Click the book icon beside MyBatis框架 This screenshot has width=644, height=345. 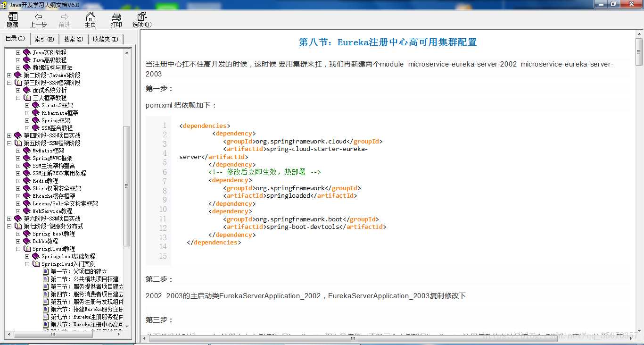(x=27, y=151)
